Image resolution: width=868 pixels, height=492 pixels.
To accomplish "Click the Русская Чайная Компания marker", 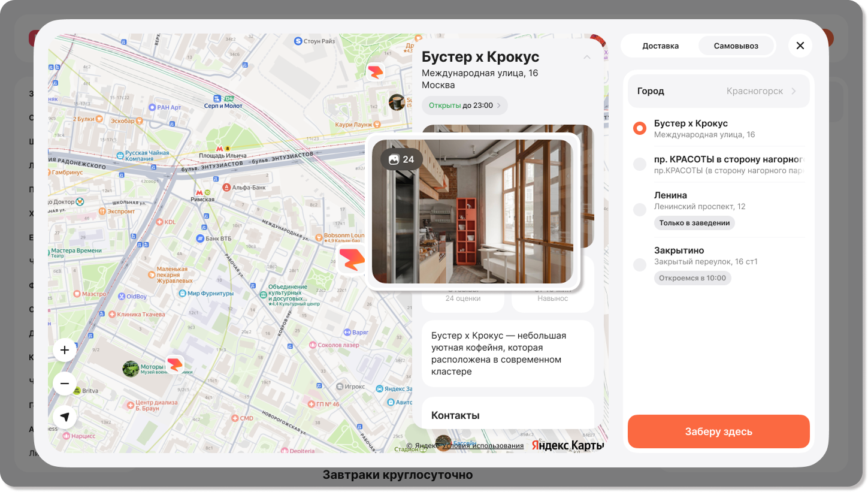I will point(120,155).
